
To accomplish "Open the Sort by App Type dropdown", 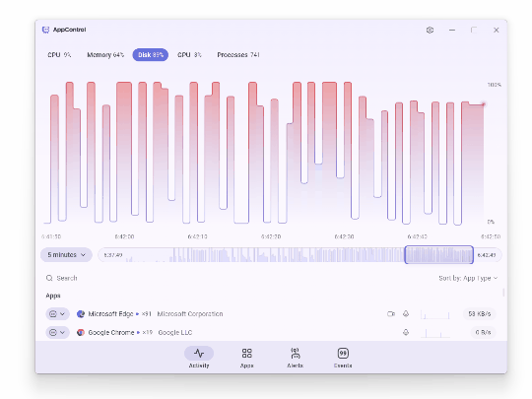I will coord(468,278).
